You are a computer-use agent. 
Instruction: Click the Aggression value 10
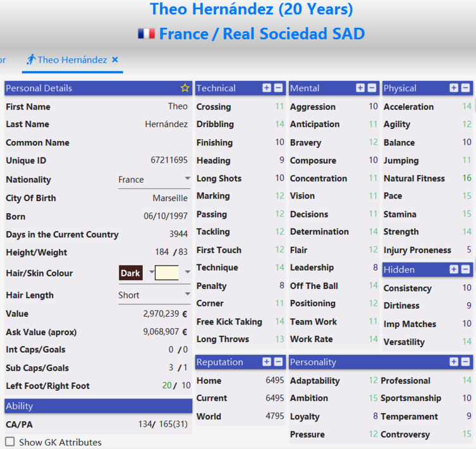point(373,106)
